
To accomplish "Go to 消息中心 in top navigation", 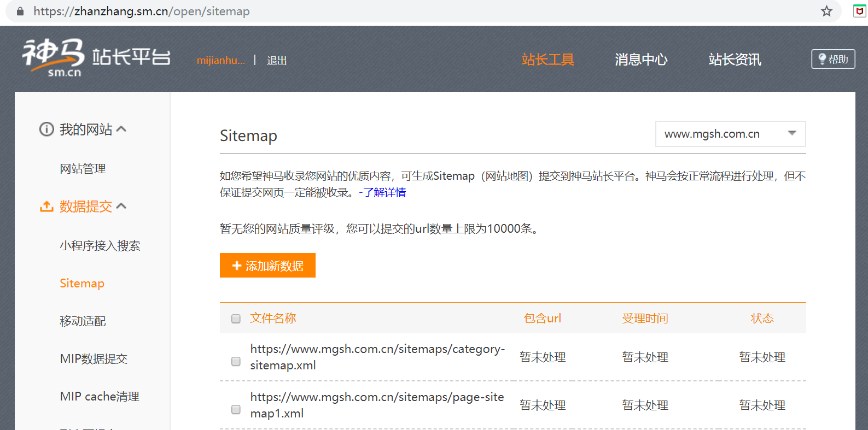I will 641,60.
